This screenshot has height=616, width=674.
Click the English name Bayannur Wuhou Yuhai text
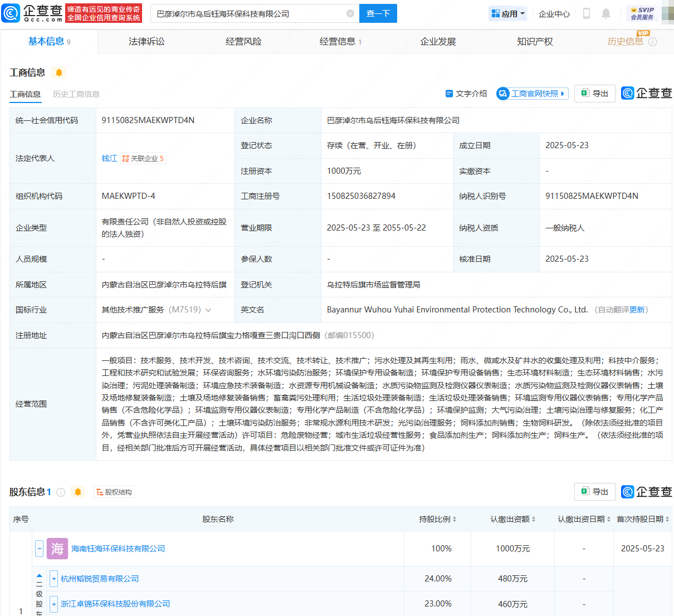[457, 310]
